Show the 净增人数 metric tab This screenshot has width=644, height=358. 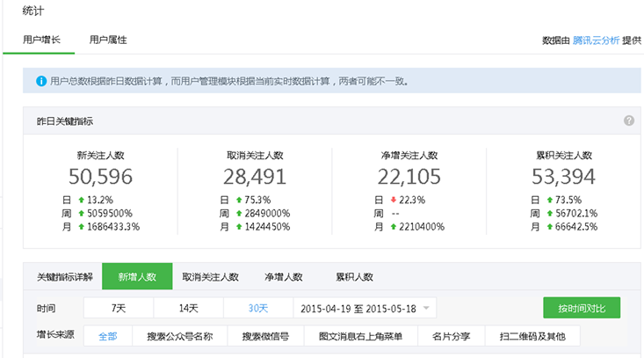(x=283, y=276)
